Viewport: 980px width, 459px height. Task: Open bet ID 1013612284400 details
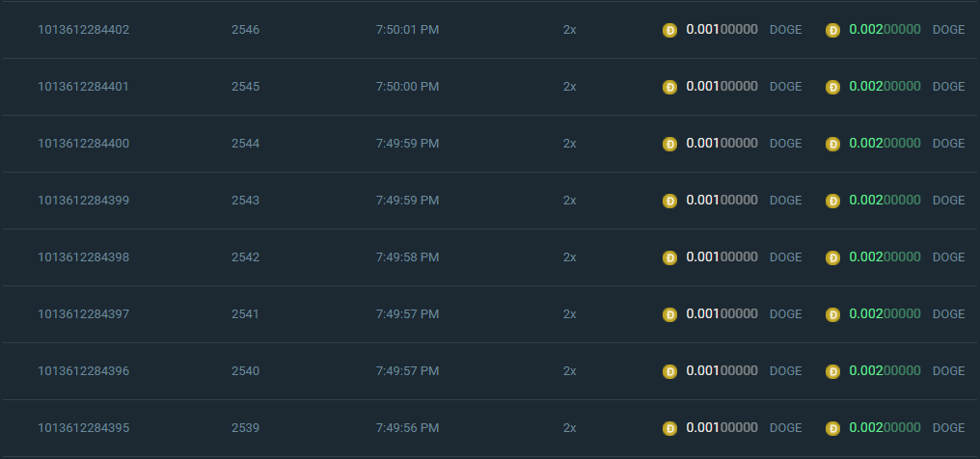[x=84, y=144]
